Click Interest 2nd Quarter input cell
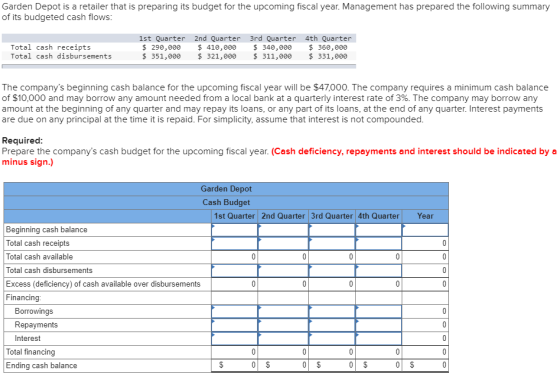The width and height of the screenshot is (560, 380). (x=283, y=338)
